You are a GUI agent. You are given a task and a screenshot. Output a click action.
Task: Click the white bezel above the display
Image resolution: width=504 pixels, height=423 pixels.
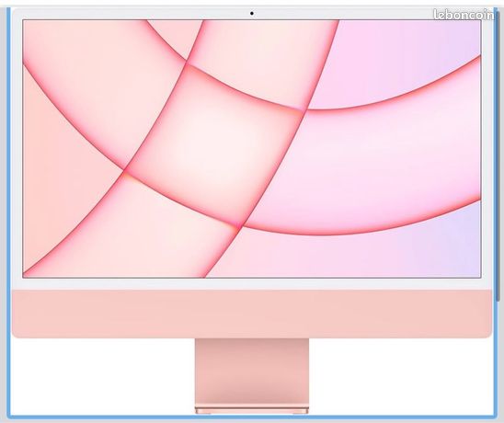252,14
